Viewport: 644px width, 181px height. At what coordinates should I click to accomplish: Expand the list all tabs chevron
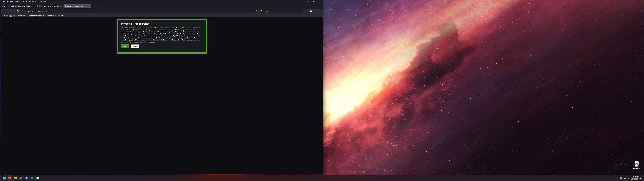point(320,6)
